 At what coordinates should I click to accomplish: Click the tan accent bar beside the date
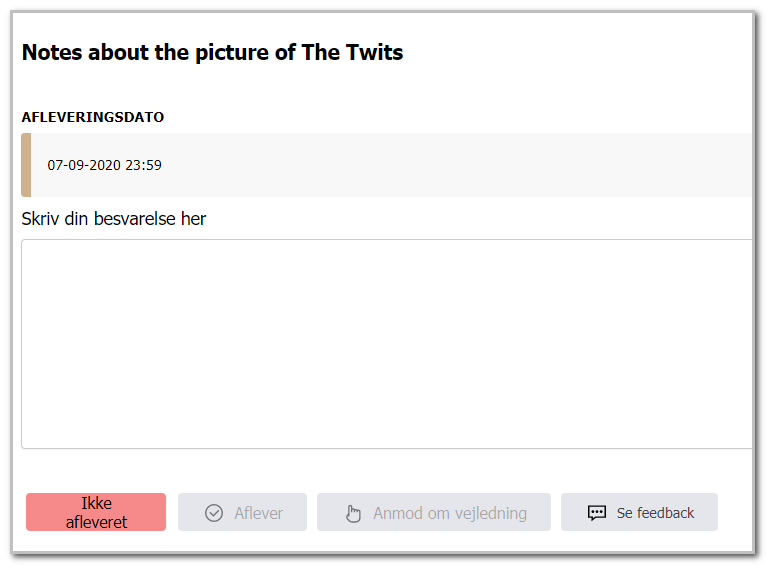26,165
